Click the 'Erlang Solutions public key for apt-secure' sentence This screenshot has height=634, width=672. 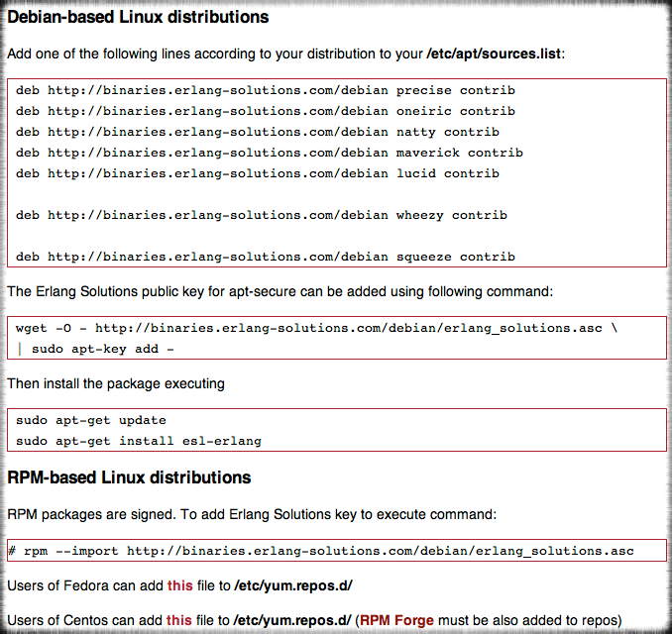280,291
